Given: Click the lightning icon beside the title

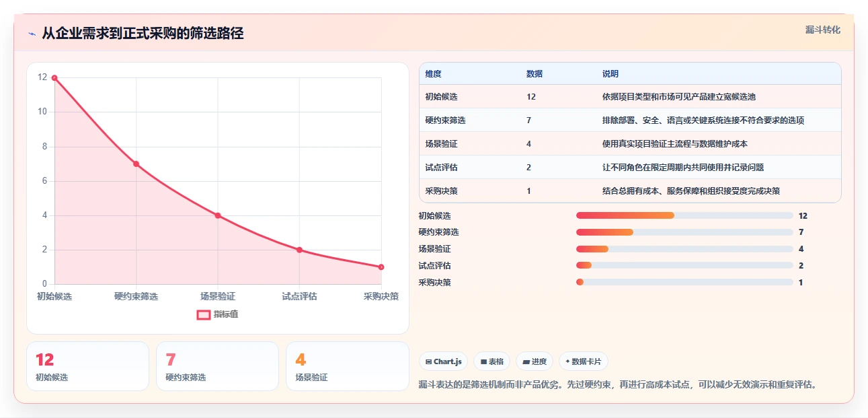Looking at the screenshot, I should tap(32, 34).
